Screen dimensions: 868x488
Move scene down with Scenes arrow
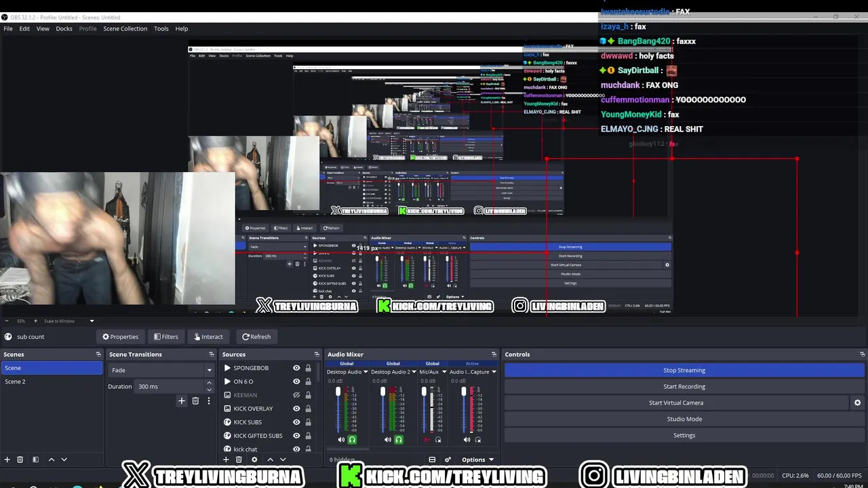tap(64, 460)
